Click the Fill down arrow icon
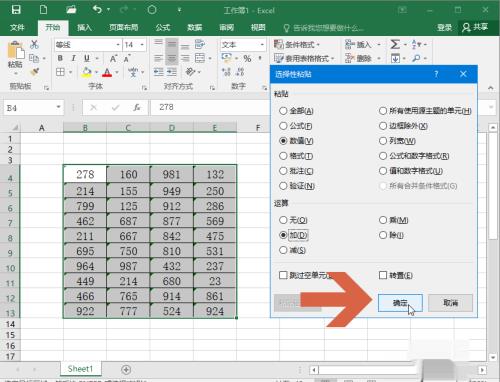This screenshot has width=500, height=382. pos(395,59)
